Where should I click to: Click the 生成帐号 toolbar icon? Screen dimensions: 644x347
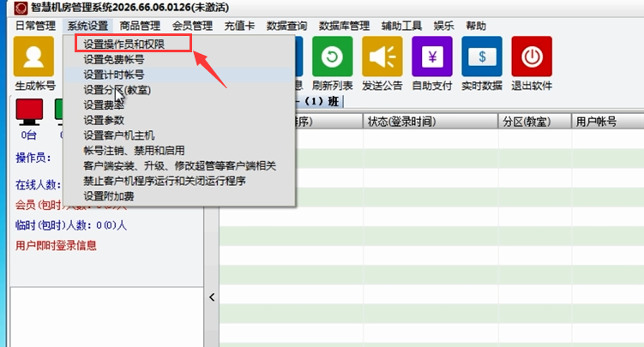(x=34, y=57)
